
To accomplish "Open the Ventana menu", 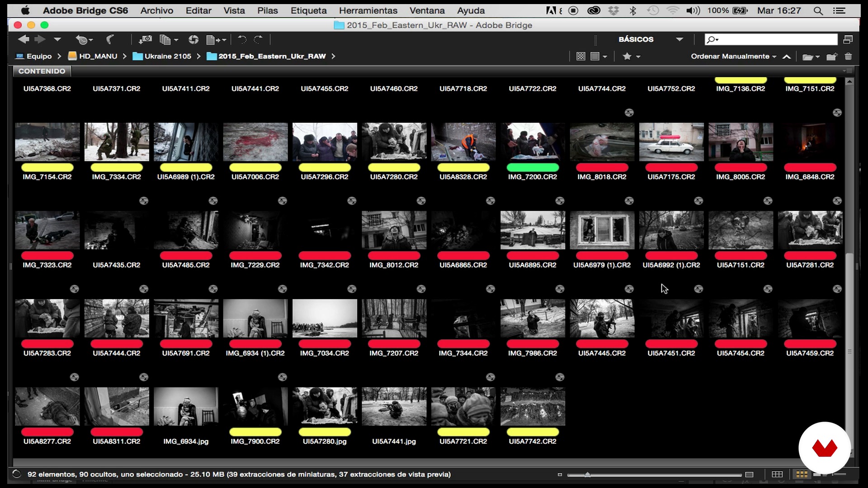I will pyautogui.click(x=427, y=10).
